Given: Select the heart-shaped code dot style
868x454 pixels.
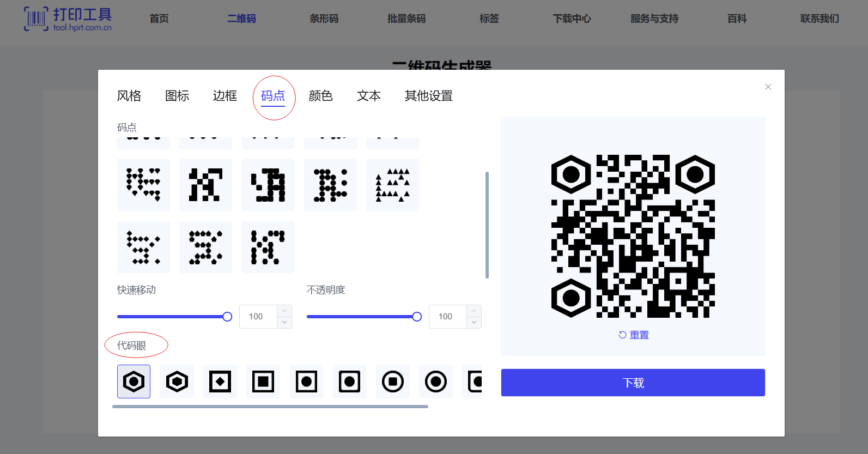Looking at the screenshot, I should (143, 185).
